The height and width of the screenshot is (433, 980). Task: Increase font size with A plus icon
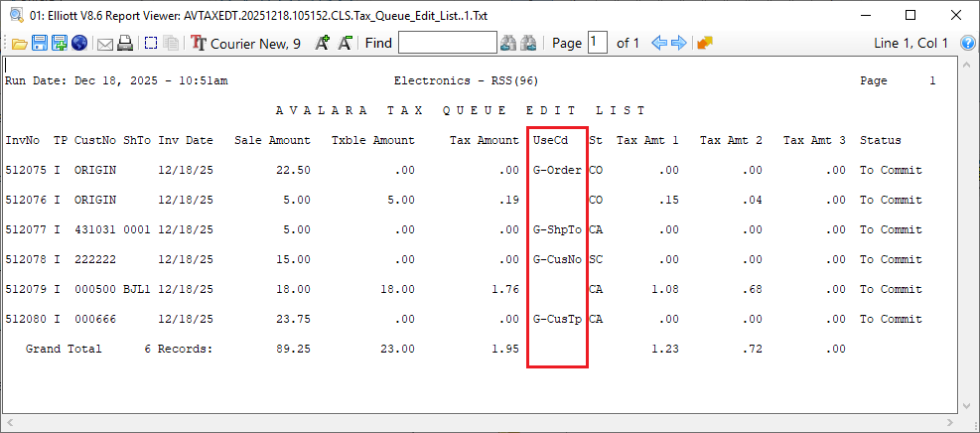pyautogui.click(x=322, y=43)
